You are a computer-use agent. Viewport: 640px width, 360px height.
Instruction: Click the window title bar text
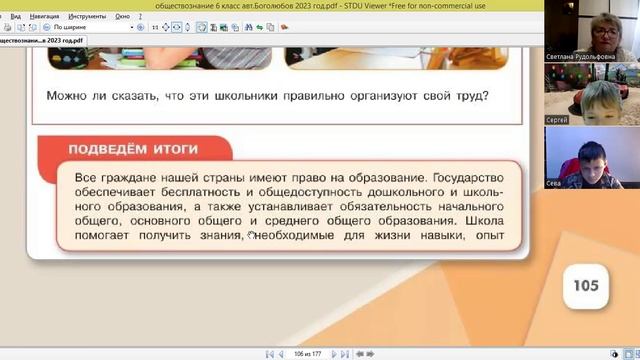point(320,6)
